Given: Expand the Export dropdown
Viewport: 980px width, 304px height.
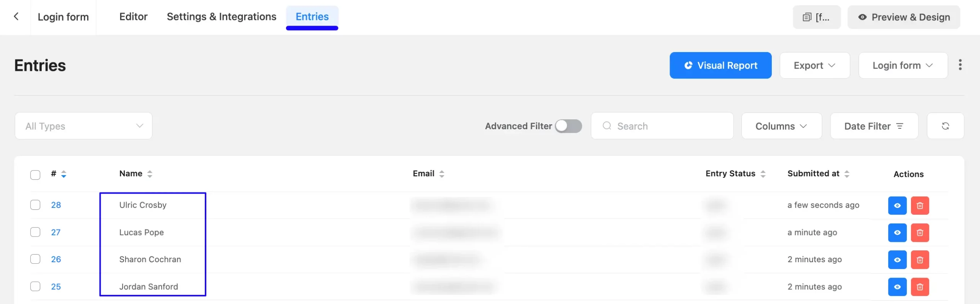Looking at the screenshot, I should [815, 66].
